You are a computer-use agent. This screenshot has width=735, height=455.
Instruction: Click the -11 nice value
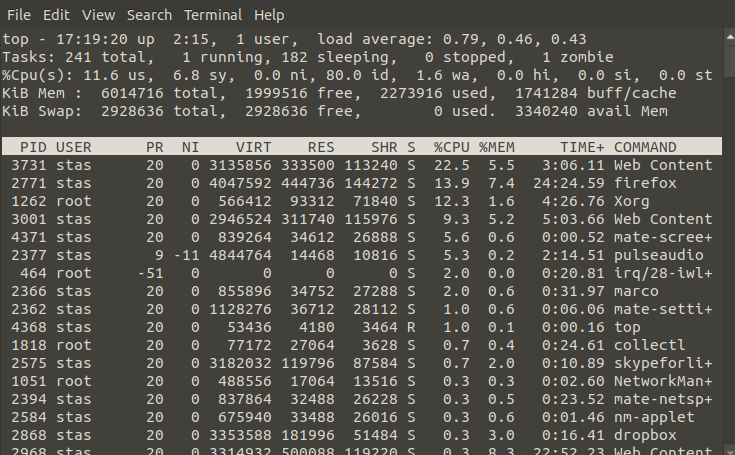click(186, 255)
